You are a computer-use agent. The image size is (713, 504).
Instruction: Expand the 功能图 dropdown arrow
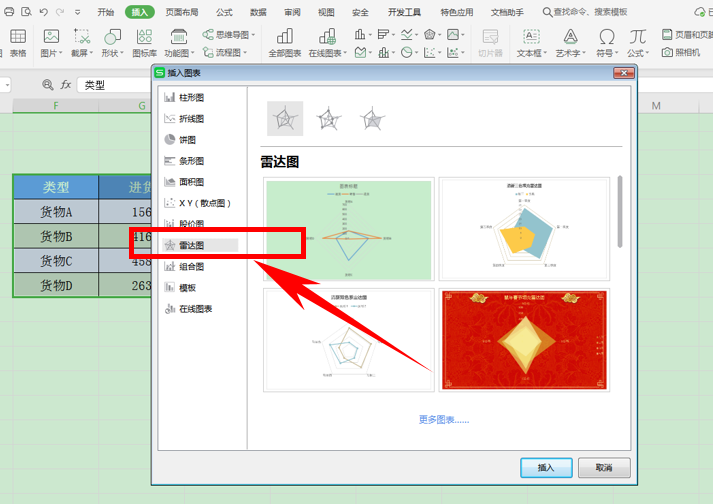[192, 53]
